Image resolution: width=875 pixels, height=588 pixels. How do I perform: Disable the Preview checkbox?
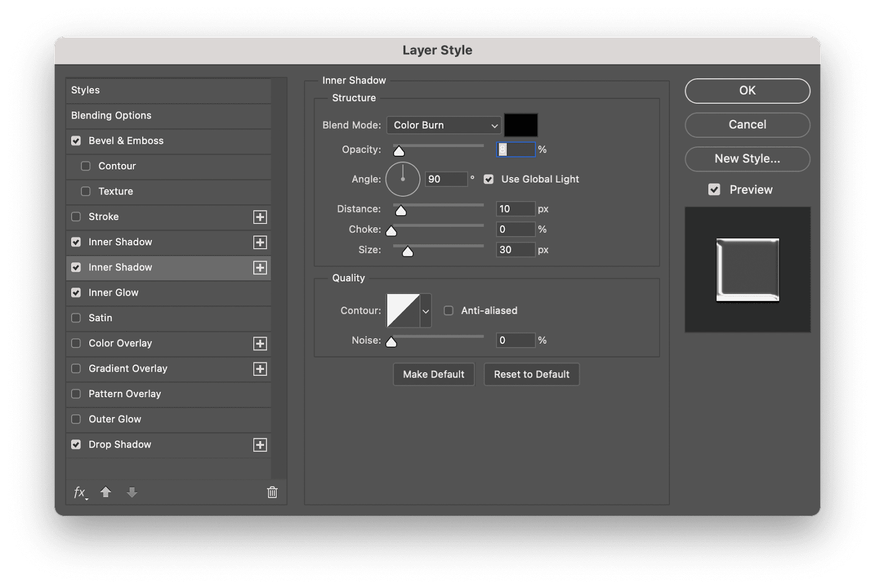(714, 190)
